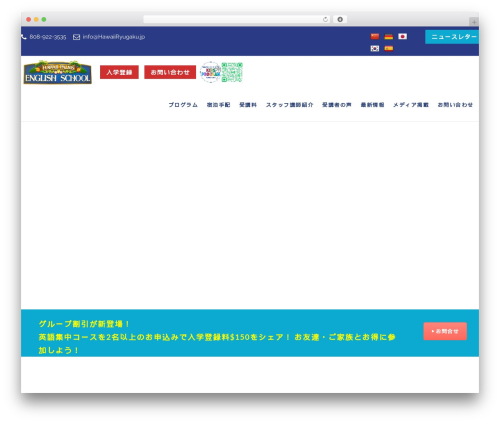The image size is (500, 423).
Task: Click the red お問い合わせ header button
Action: coord(170,72)
